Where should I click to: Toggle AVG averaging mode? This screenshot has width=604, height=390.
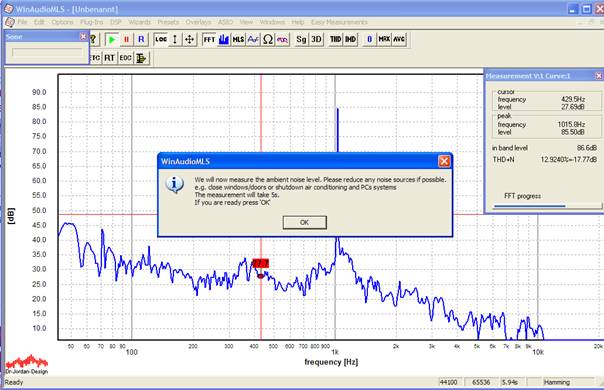399,39
